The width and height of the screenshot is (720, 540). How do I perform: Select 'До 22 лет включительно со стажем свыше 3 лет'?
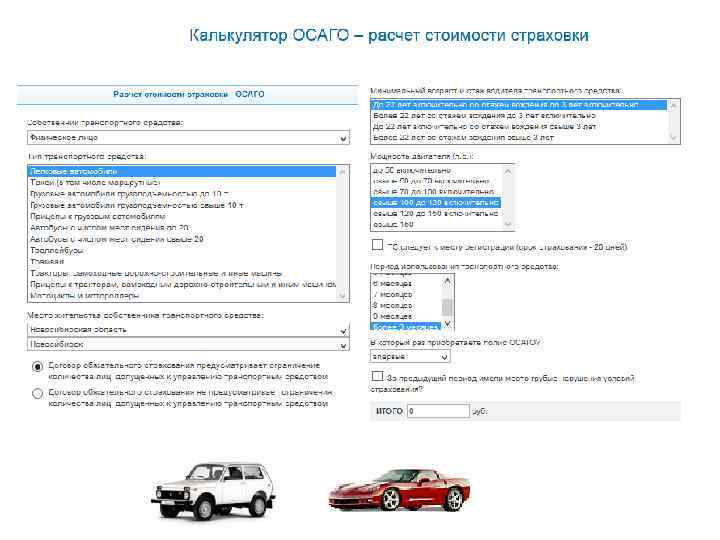(x=519, y=126)
